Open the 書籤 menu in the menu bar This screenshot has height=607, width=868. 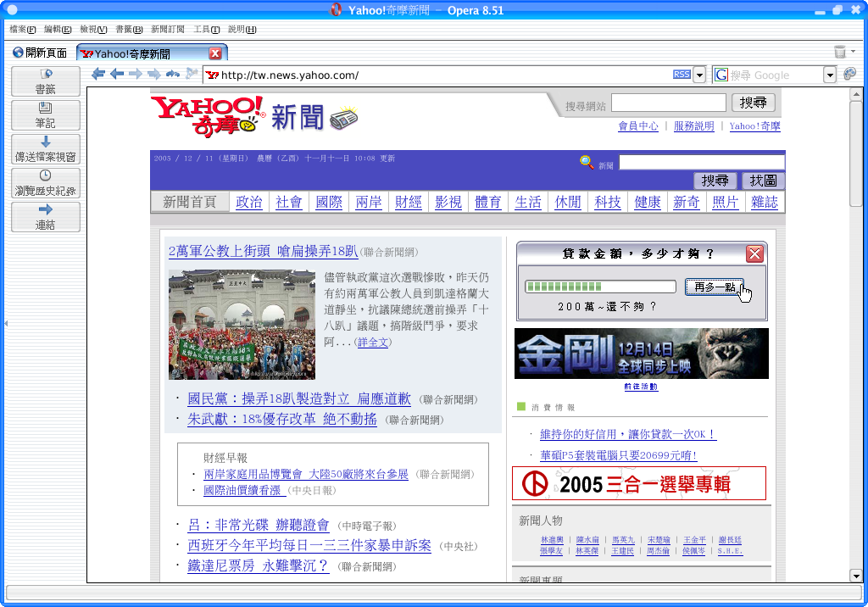(129, 30)
